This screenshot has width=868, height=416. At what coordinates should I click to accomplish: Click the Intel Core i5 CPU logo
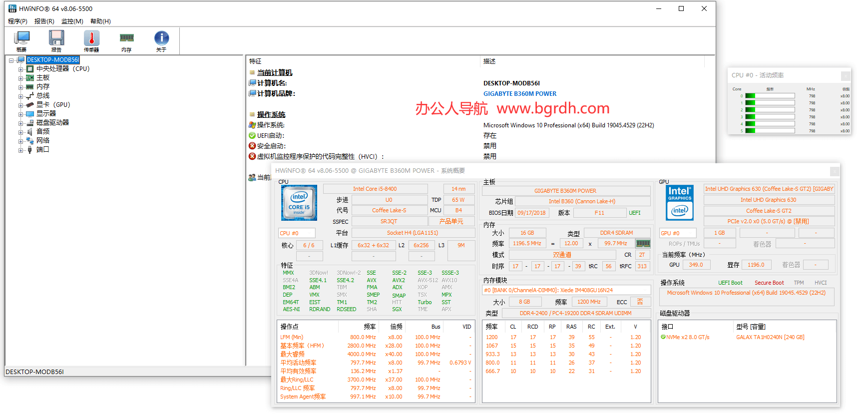[299, 203]
